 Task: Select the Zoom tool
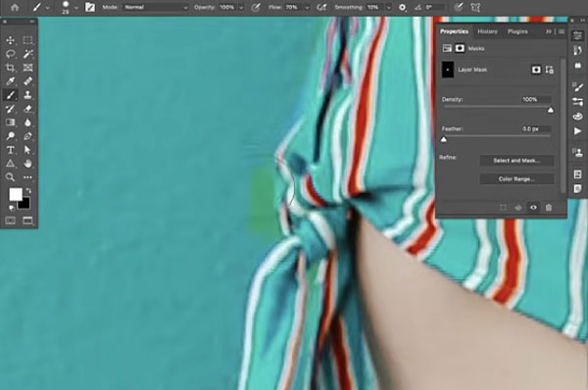tap(10, 177)
